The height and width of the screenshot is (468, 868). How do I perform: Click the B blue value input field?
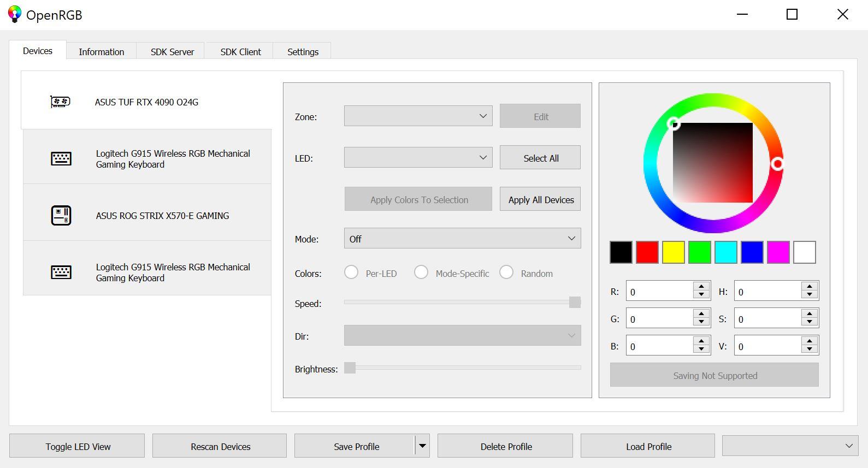[x=660, y=345]
